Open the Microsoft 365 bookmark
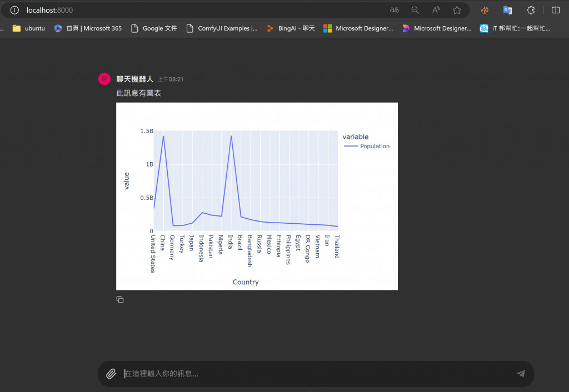The width and height of the screenshot is (569, 392). tap(88, 28)
